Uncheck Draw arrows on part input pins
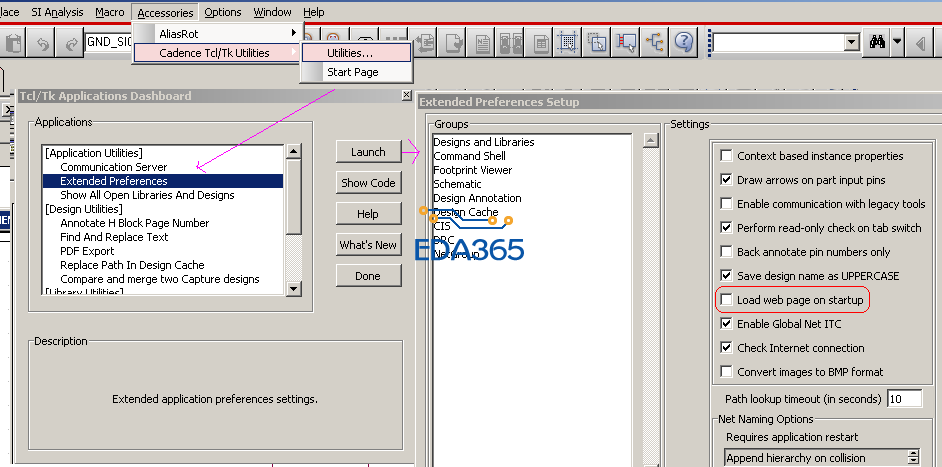Image resolution: width=942 pixels, height=467 pixels. [726, 180]
